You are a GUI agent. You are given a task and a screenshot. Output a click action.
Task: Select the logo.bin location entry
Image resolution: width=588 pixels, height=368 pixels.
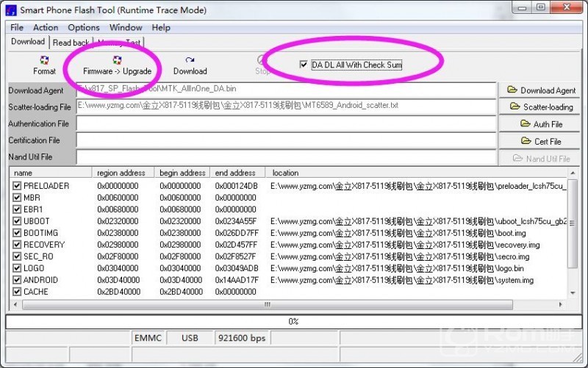click(397, 268)
